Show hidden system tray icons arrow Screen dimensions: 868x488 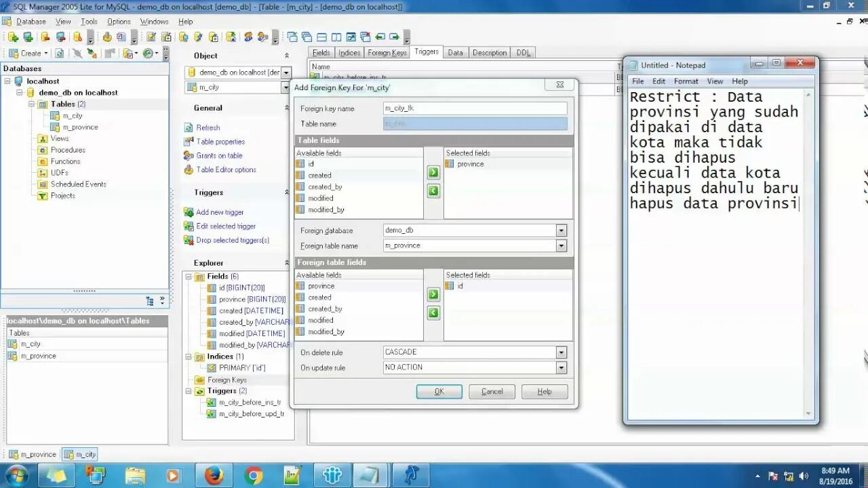(x=757, y=476)
